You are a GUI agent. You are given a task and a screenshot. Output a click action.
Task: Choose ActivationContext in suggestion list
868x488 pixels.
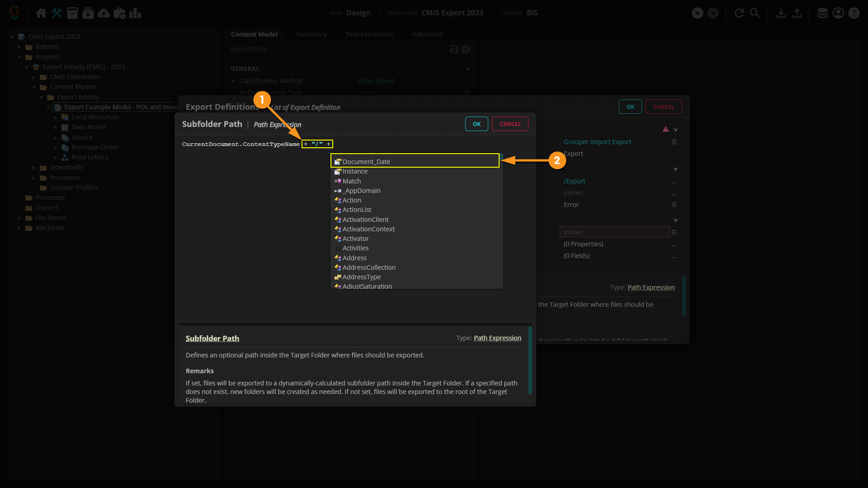pos(368,229)
